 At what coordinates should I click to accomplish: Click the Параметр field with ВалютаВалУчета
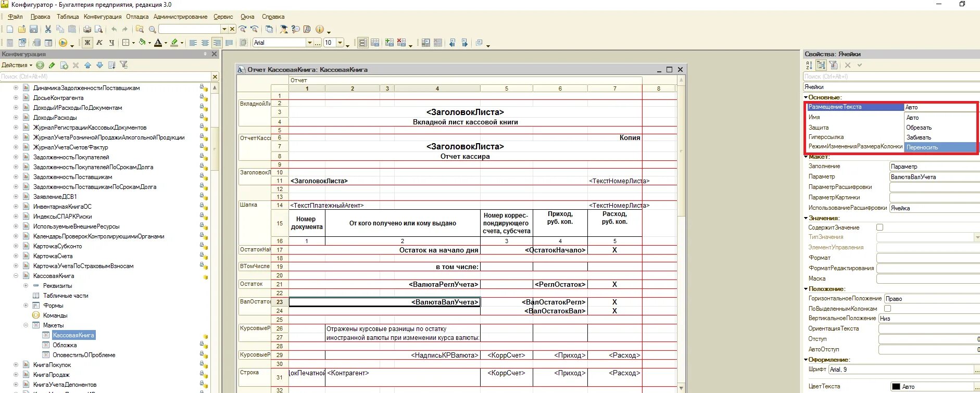point(935,177)
